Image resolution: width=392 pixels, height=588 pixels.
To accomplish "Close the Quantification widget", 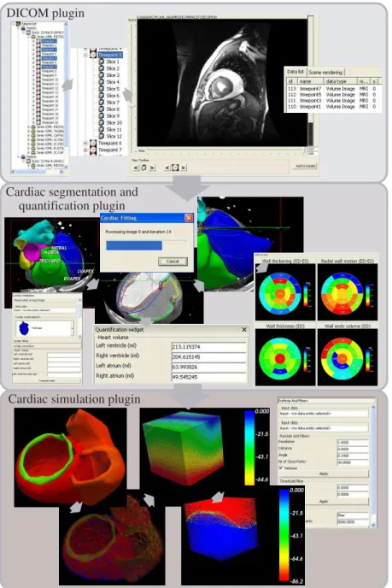I will pyautogui.click(x=244, y=329).
